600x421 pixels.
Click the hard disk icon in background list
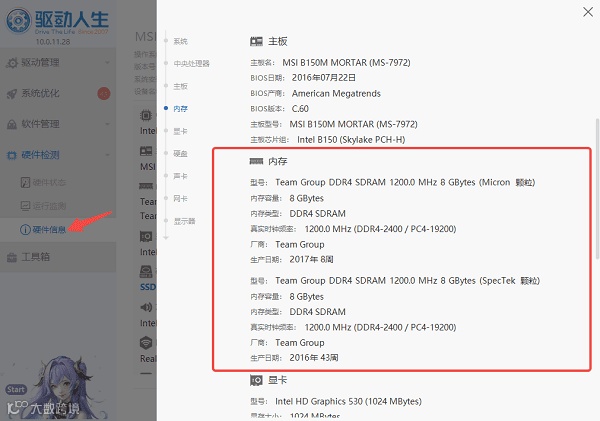tap(146, 271)
